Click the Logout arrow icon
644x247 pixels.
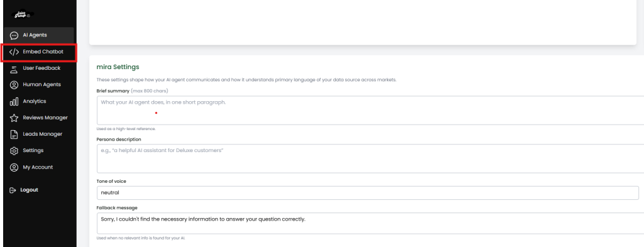click(13, 190)
